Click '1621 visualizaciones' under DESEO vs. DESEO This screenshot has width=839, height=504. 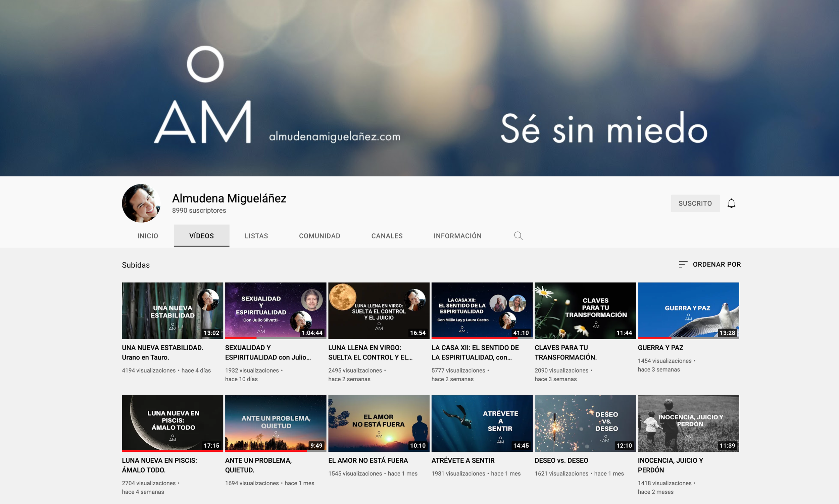562,474
